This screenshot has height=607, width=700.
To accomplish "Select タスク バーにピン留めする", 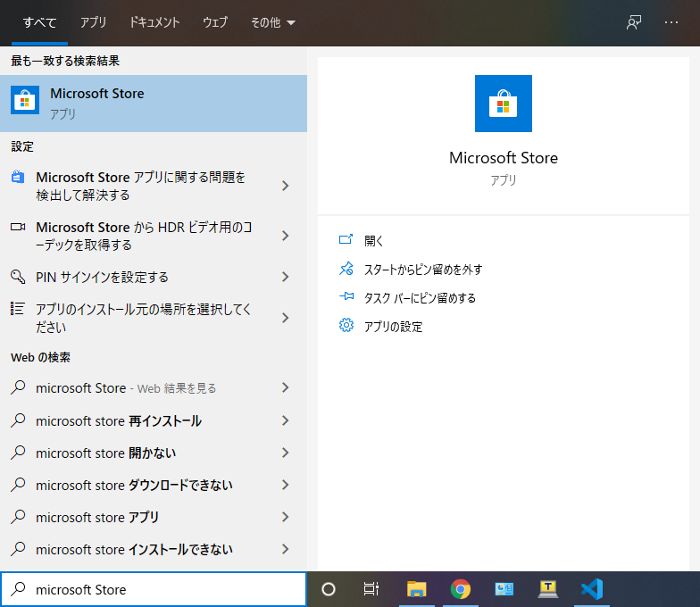I will (x=420, y=298).
